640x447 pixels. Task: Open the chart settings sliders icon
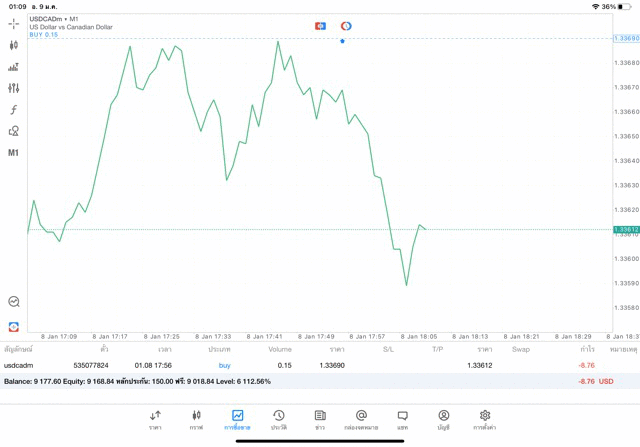[x=14, y=89]
